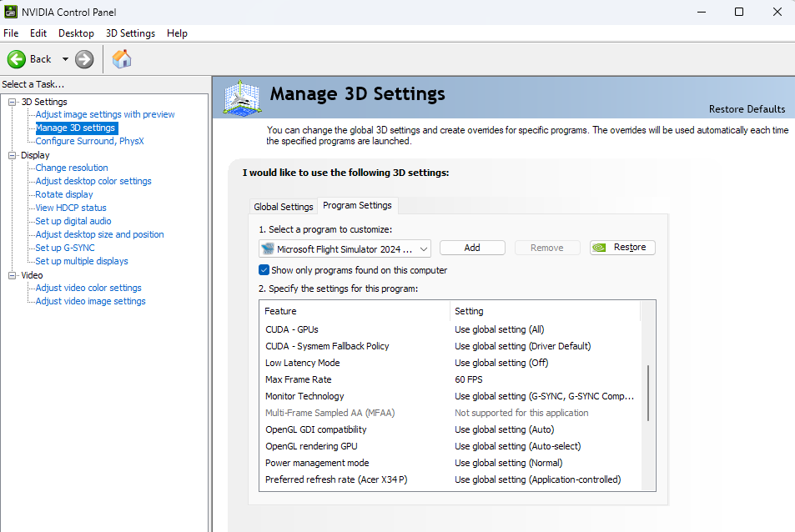Open View HDCP status
795x532 pixels.
click(71, 208)
